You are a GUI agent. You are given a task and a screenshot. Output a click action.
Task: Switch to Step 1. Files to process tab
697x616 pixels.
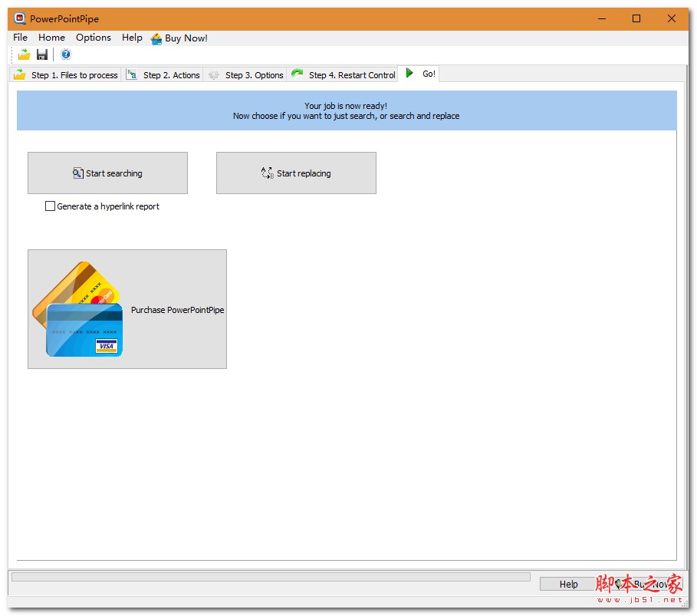pos(66,74)
